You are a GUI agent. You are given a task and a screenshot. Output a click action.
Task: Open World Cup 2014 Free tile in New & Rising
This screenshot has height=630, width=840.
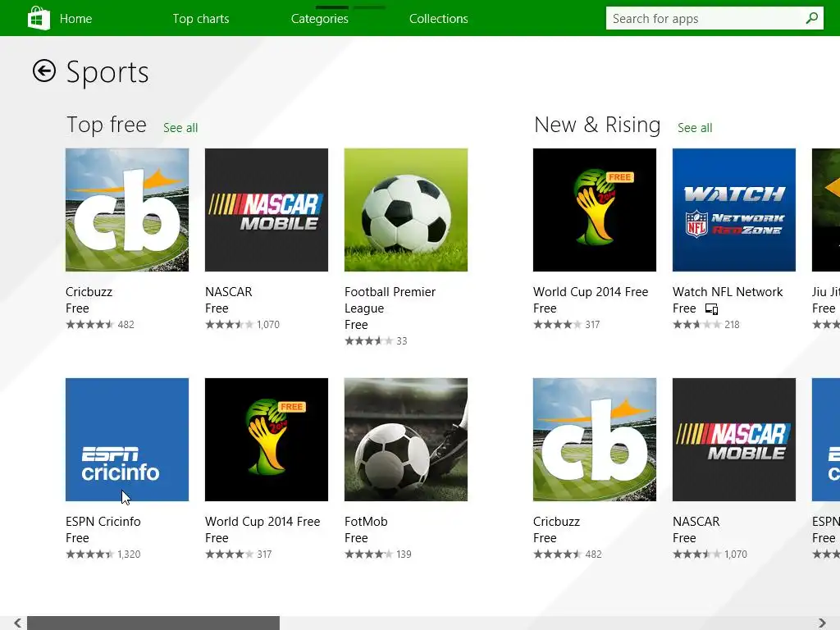click(x=595, y=210)
